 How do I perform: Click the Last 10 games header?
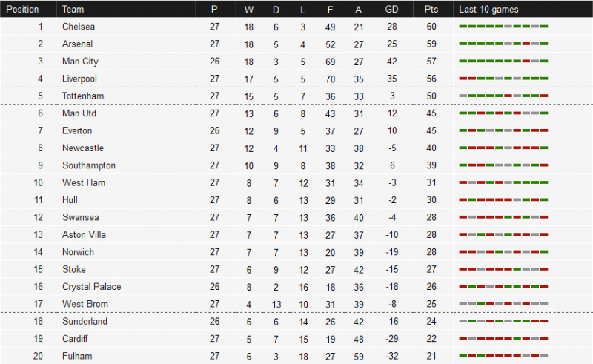[x=488, y=10]
